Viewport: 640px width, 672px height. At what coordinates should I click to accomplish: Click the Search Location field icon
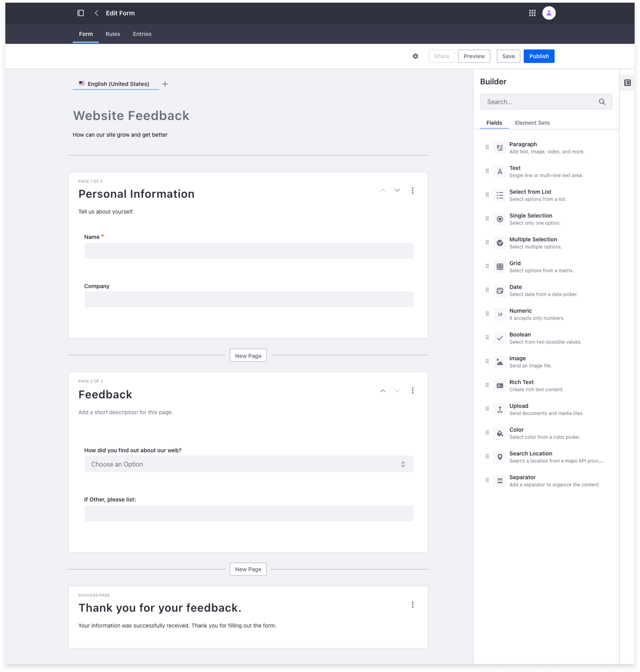coord(500,457)
